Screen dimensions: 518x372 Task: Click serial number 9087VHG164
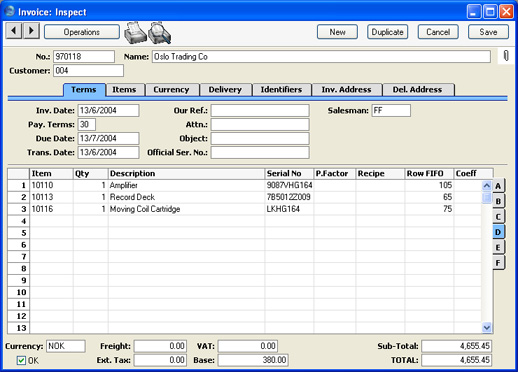(x=289, y=185)
